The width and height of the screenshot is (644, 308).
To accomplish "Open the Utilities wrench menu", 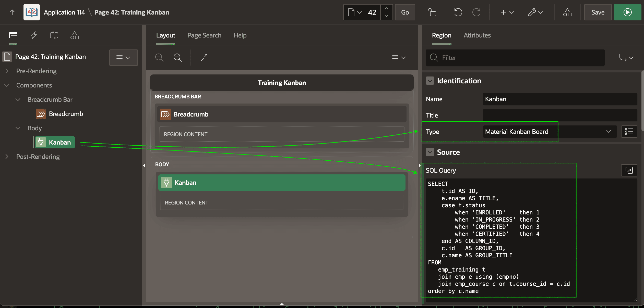I will (535, 12).
